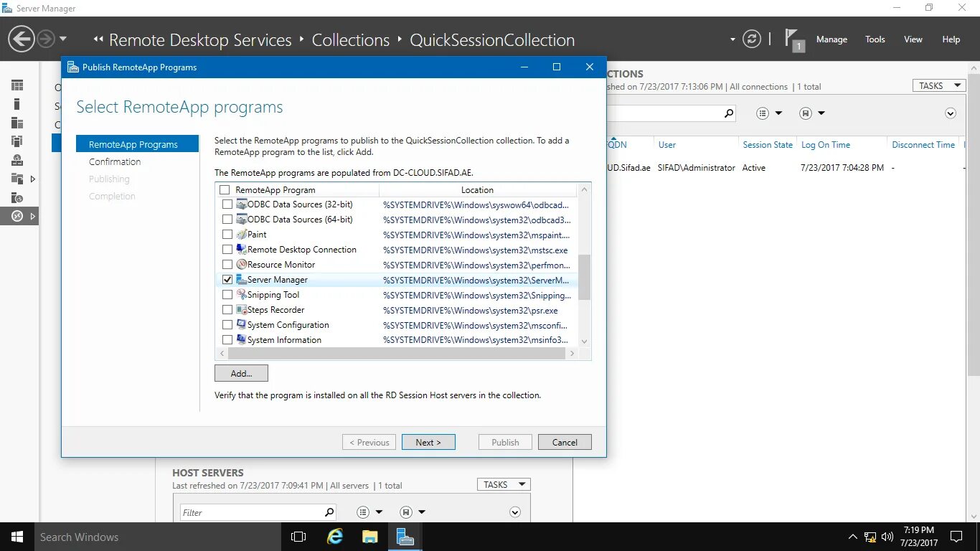Expand the Host Servers filter chevron
The height and width of the screenshot is (551, 980).
tap(514, 512)
